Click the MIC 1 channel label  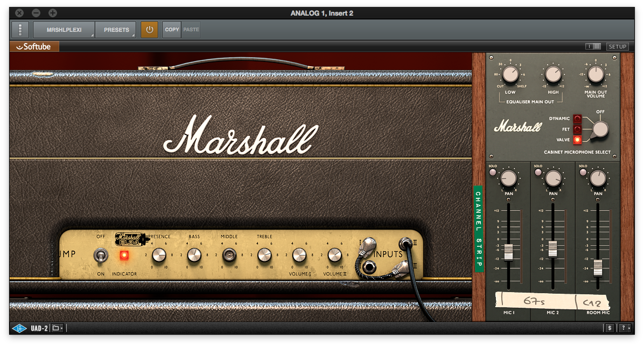[x=508, y=313]
